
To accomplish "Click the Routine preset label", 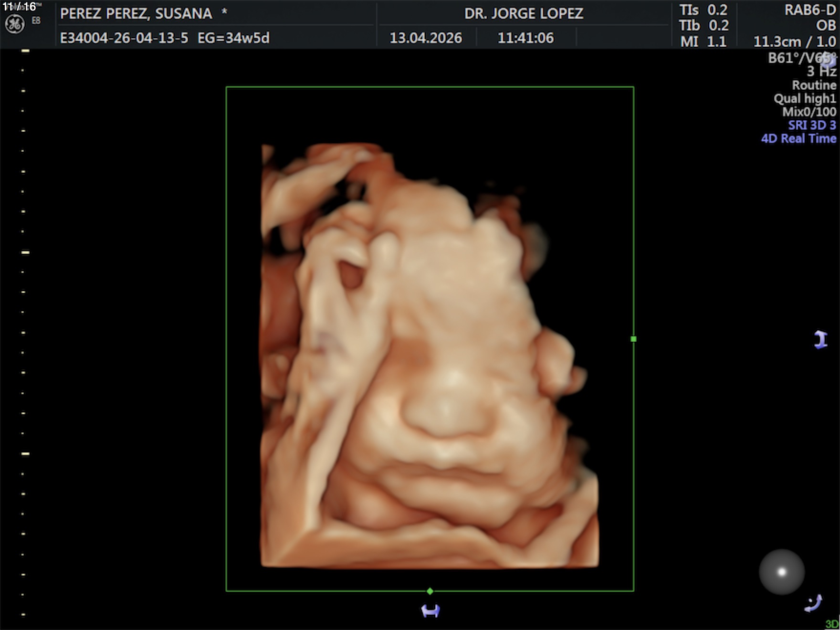I will click(814, 85).
